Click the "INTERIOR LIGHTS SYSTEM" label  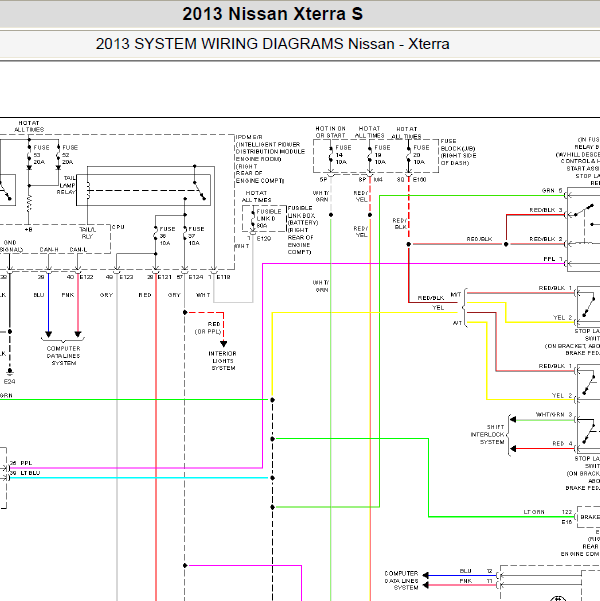coord(222,361)
